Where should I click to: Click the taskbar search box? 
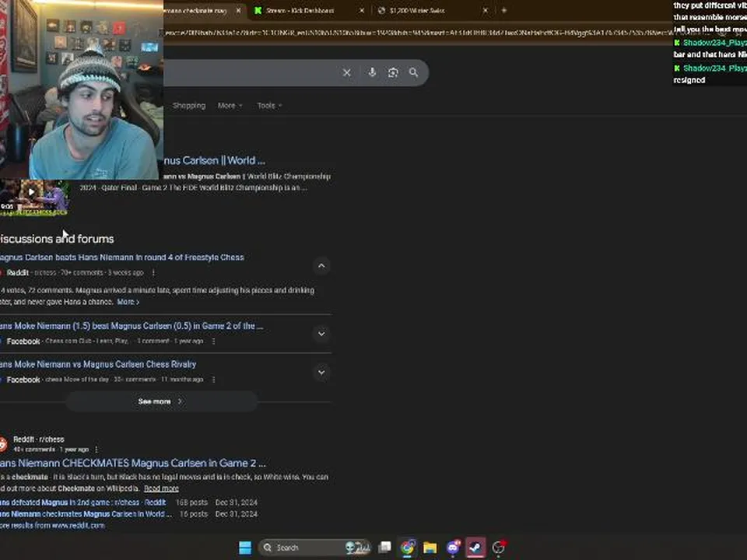(x=315, y=548)
